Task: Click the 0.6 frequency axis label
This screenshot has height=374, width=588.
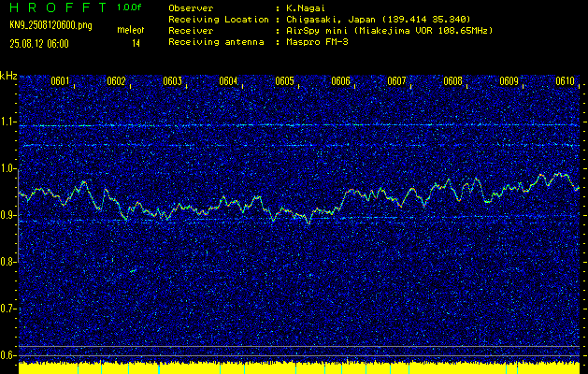Action: 8,355
